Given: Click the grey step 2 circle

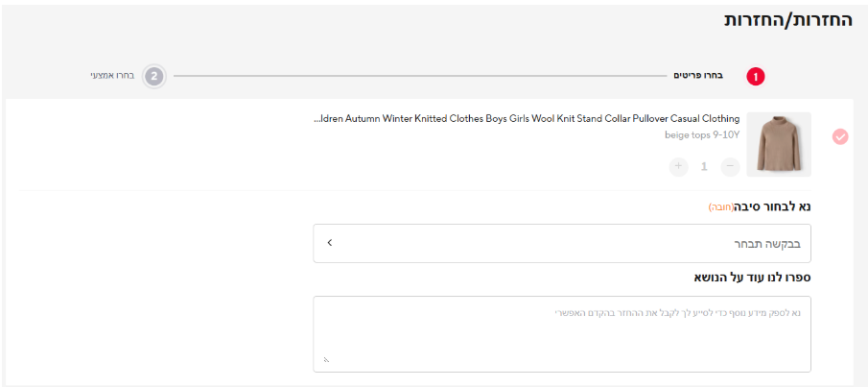Looking at the screenshot, I should pos(154,76).
